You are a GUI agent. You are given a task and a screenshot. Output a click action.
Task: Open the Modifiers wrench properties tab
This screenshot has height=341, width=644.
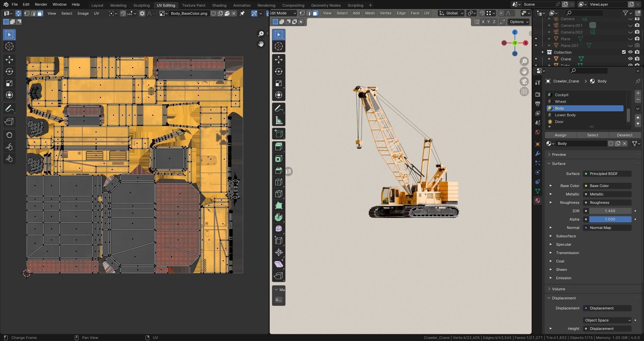(538, 154)
